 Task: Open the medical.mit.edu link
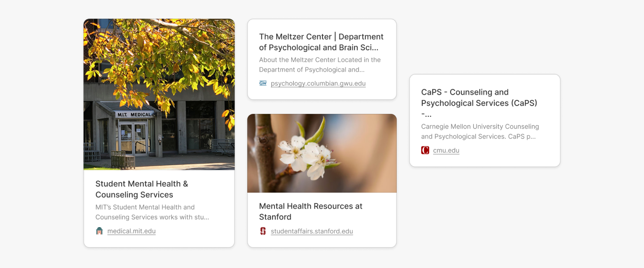[x=131, y=231]
